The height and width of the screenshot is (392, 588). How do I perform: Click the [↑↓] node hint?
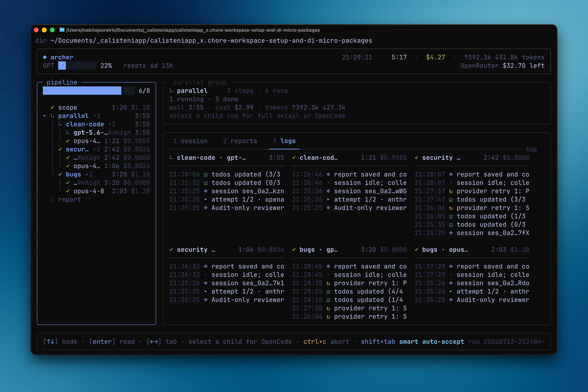tap(60, 341)
